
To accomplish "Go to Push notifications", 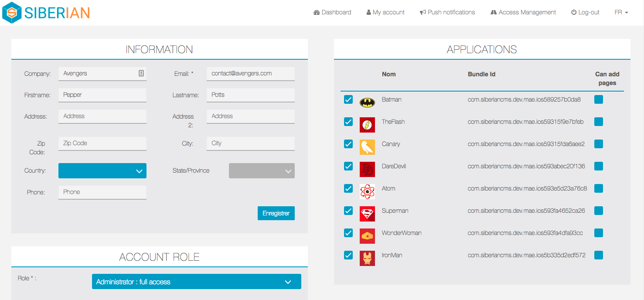I will [447, 12].
